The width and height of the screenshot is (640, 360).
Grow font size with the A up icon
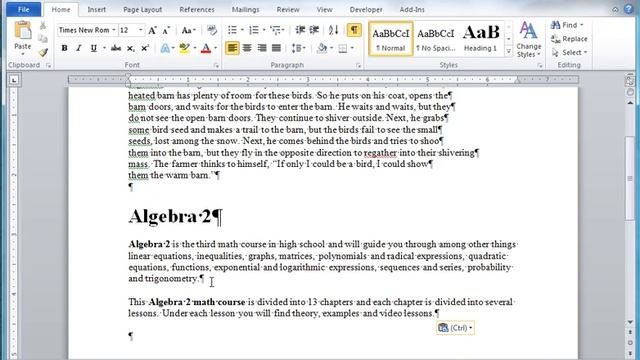(x=152, y=30)
